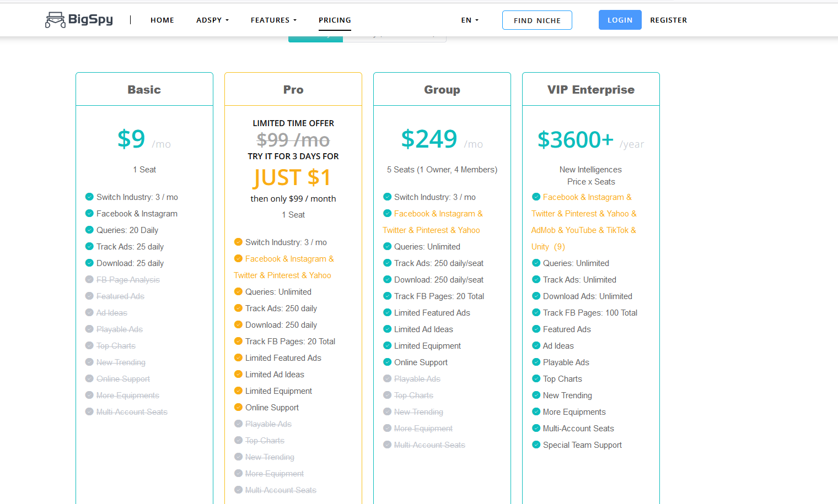Click Basic struck-out 'Multi-Account Seats' text
This screenshot has width=838, height=504.
pyautogui.click(x=132, y=412)
